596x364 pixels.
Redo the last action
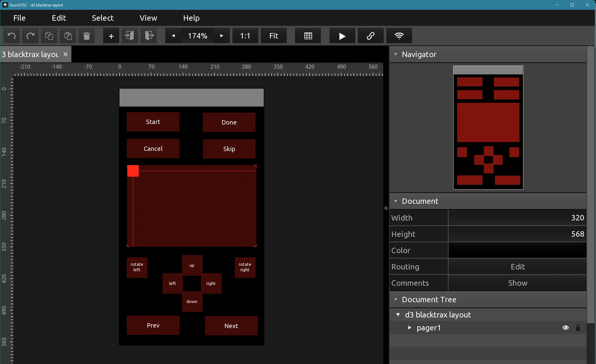tap(30, 36)
